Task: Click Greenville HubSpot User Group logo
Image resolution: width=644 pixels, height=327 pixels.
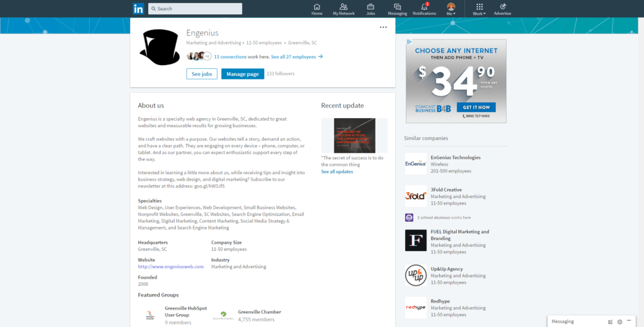Action: pyautogui.click(x=150, y=315)
